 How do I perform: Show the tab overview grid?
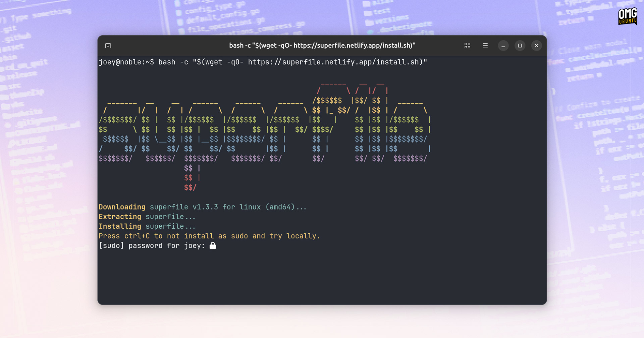[467, 46]
